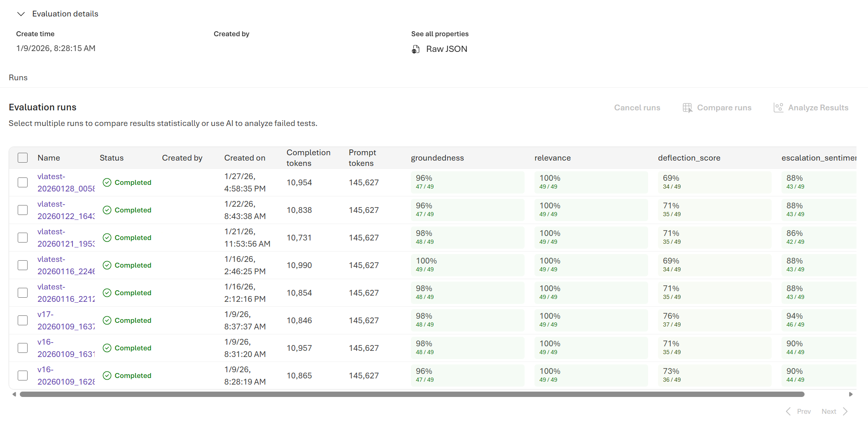Click the Completed status icon for vlatest-20260116_2246 run
The image size is (868, 427).
pyautogui.click(x=107, y=265)
